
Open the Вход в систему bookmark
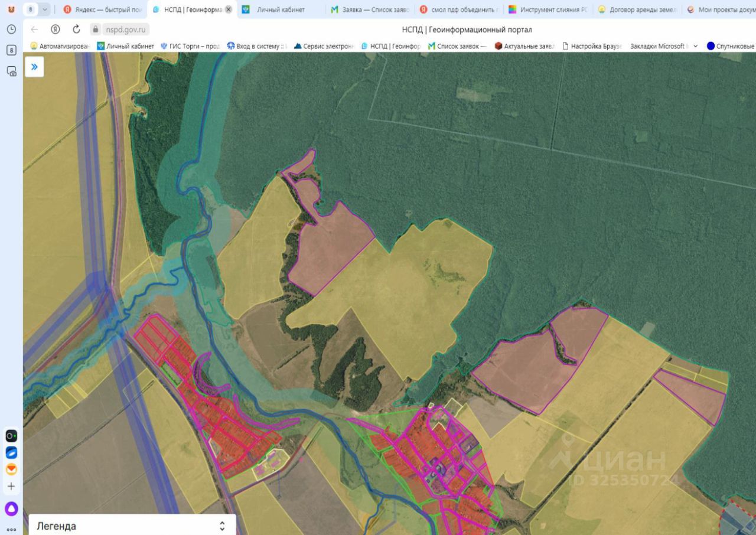(256, 46)
